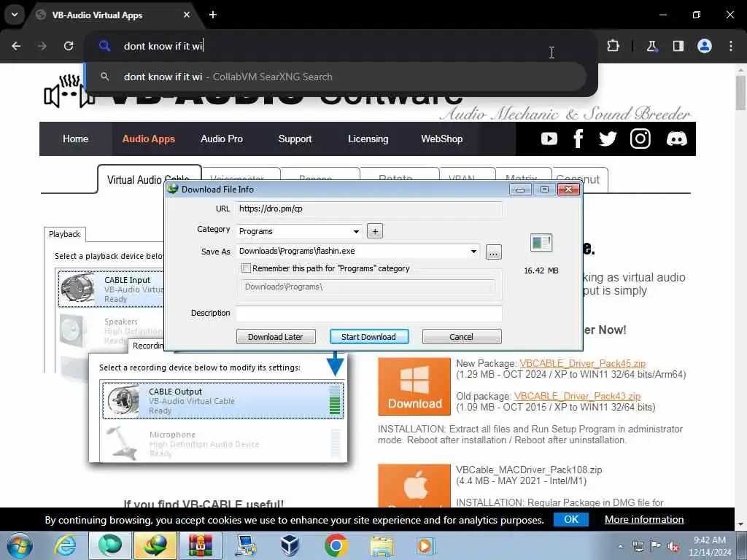Open WinRAR from the taskbar
The height and width of the screenshot is (560, 747).
click(201, 545)
